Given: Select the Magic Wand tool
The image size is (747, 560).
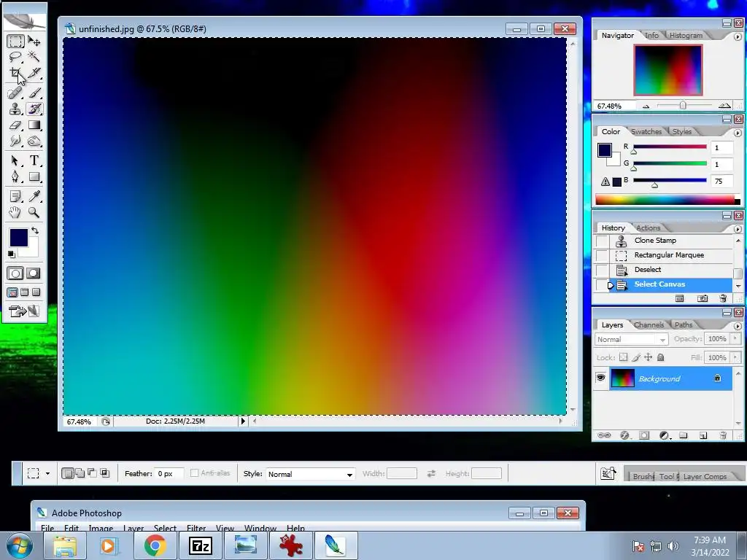Looking at the screenshot, I should (34, 57).
